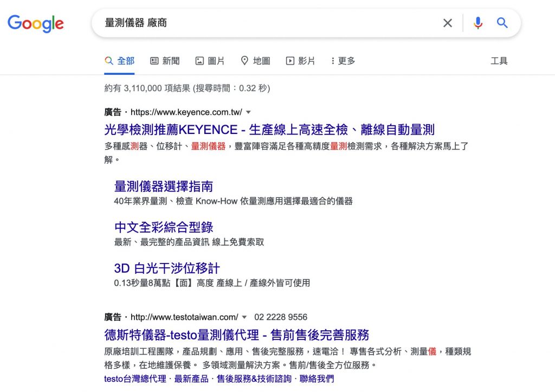Switch to the 圖片 tab

[x=210, y=61]
